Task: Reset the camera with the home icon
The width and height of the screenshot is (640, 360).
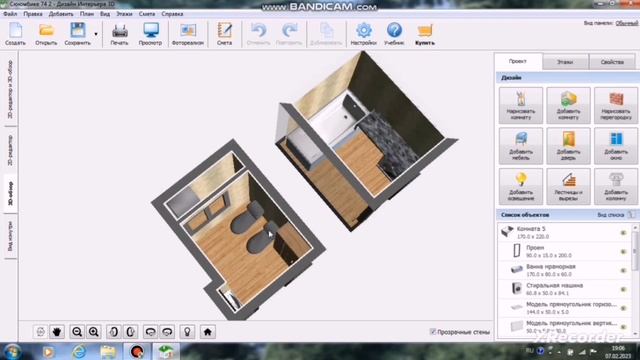Action: pyautogui.click(x=207, y=332)
